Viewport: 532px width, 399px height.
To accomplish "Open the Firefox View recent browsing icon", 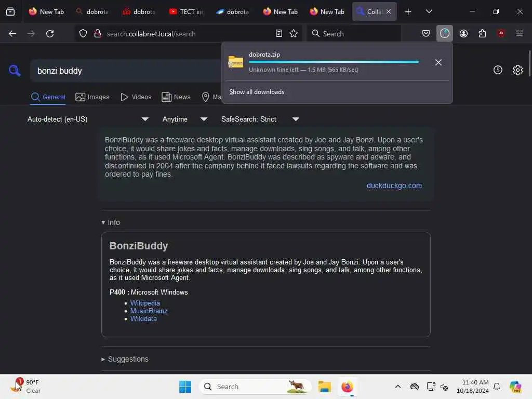I will pyautogui.click(x=10, y=11).
